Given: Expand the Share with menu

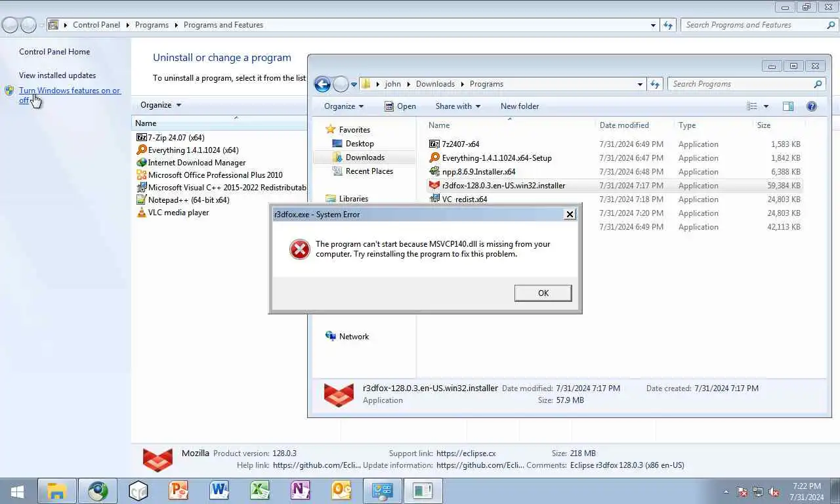Looking at the screenshot, I should click(457, 106).
